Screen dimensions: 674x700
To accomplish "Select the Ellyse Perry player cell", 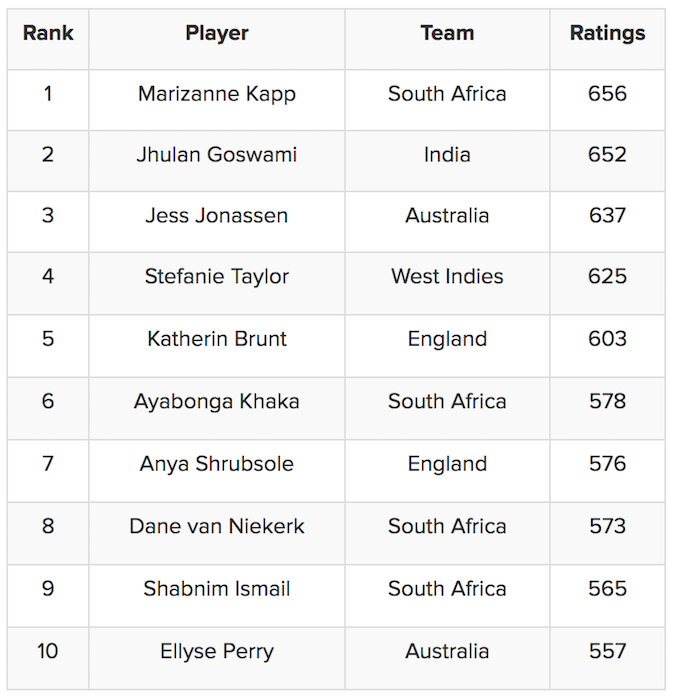I will coord(217,651).
